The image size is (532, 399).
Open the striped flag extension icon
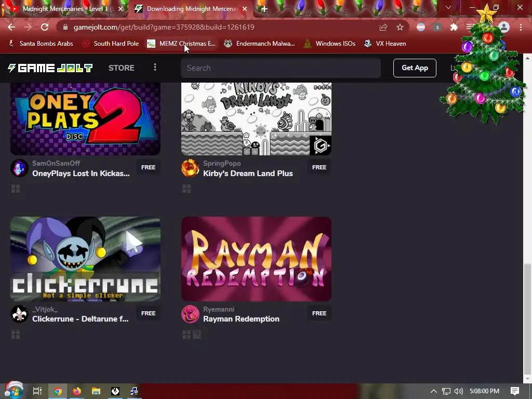[421, 27]
